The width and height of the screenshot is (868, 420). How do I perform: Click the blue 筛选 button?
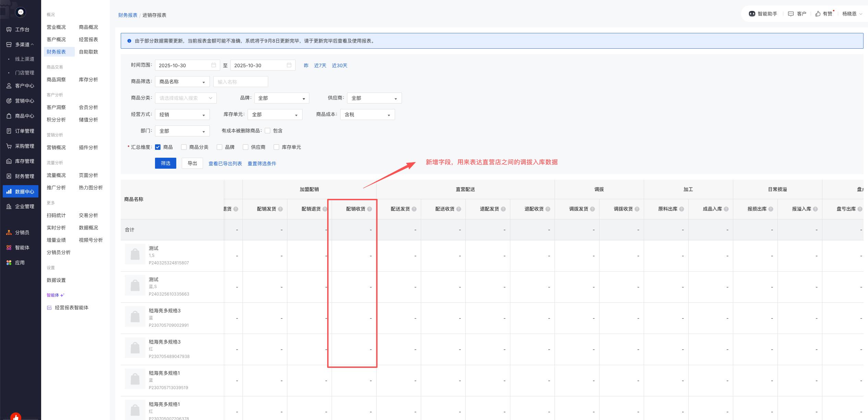click(x=165, y=163)
